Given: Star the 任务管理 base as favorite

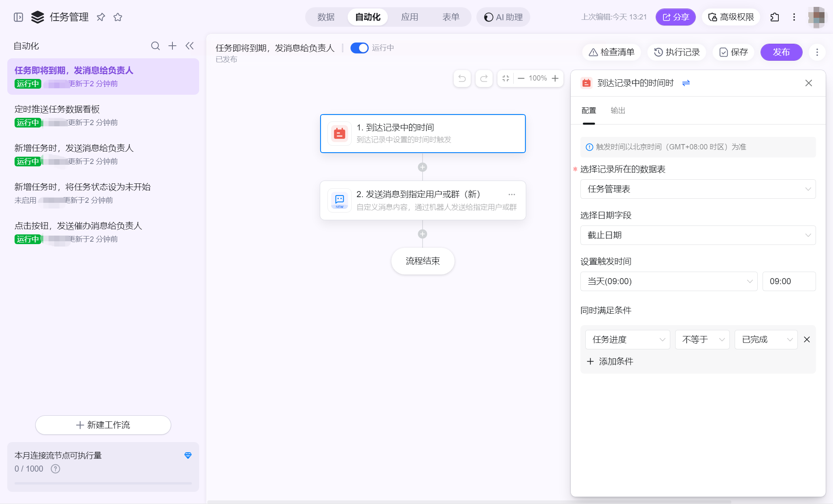Looking at the screenshot, I should 118,17.
